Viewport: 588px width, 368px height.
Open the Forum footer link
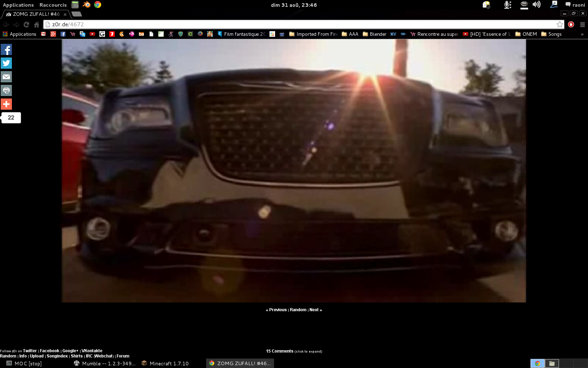pos(123,356)
